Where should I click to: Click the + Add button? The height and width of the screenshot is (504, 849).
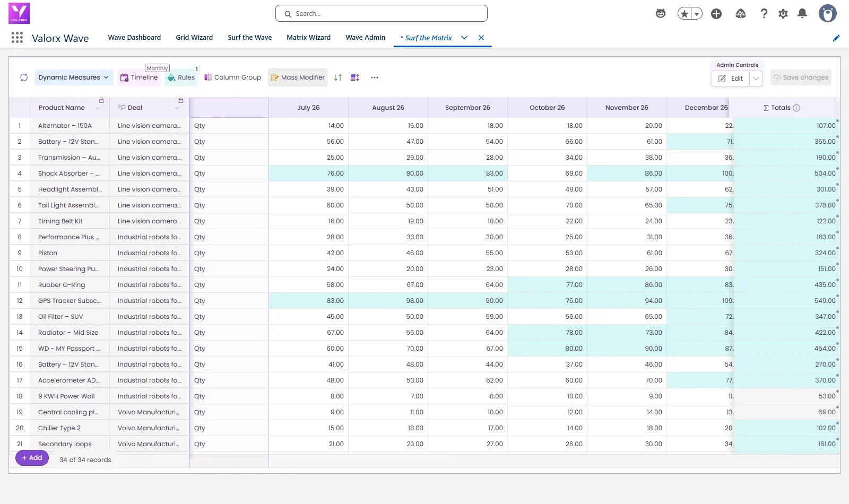32,458
